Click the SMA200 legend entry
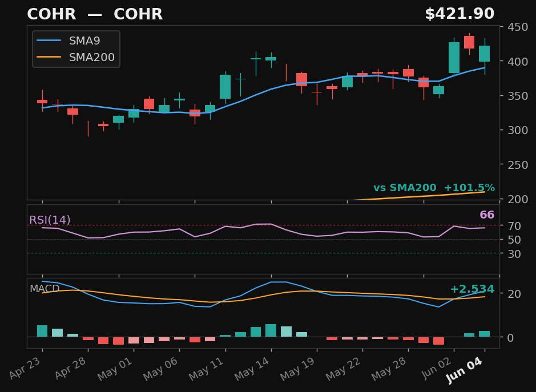 75,57
